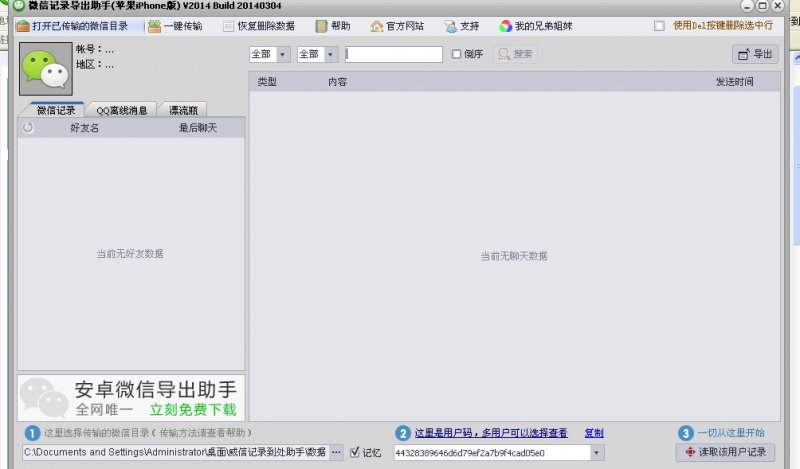Switch to the 漂流瓶 tab
Image resolution: width=800 pixels, height=469 pixels.
point(183,110)
